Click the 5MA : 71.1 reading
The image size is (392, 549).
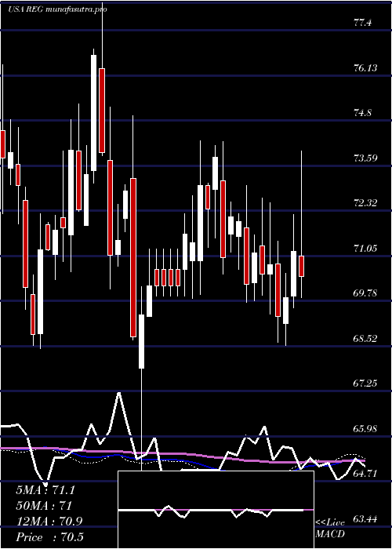pyautogui.click(x=45, y=490)
